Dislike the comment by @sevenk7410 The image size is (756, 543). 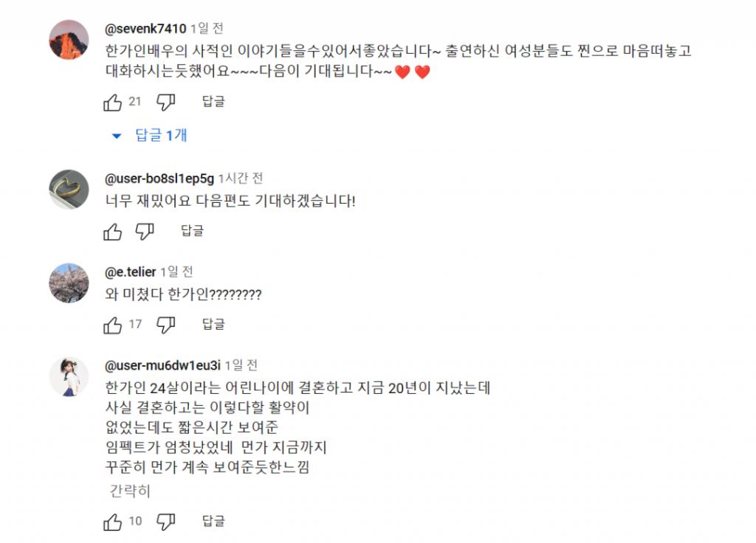[166, 102]
